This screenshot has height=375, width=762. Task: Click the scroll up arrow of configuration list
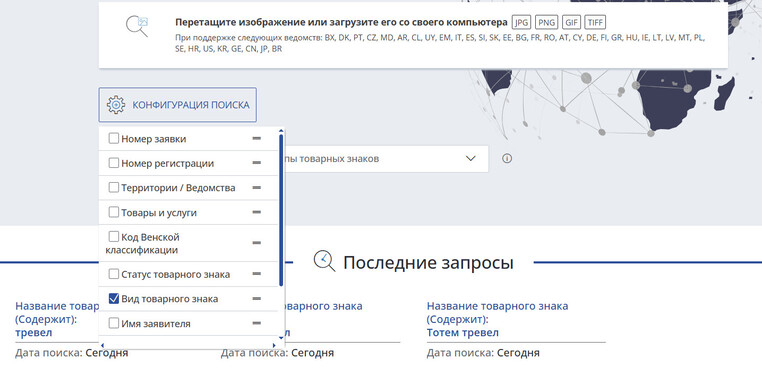pyautogui.click(x=281, y=130)
